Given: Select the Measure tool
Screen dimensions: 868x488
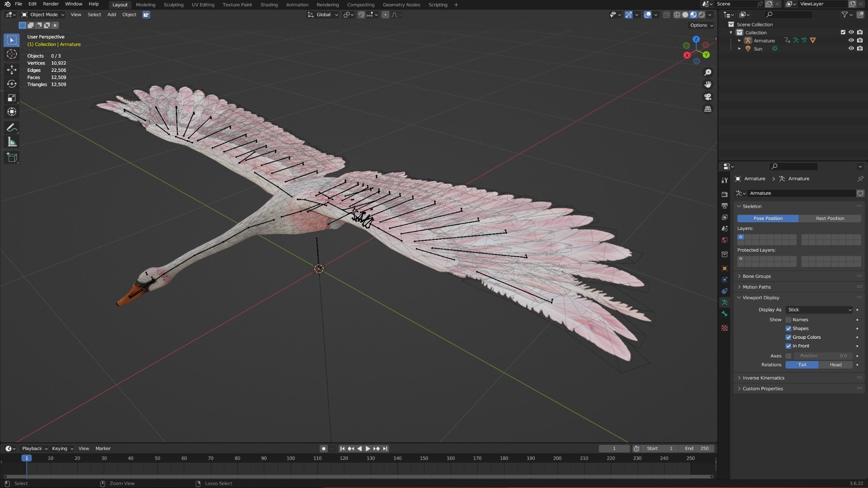Looking at the screenshot, I should pyautogui.click(x=12, y=142).
